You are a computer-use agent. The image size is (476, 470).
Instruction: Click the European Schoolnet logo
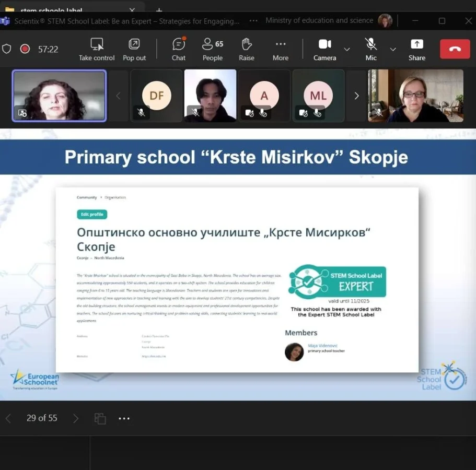pyautogui.click(x=35, y=379)
